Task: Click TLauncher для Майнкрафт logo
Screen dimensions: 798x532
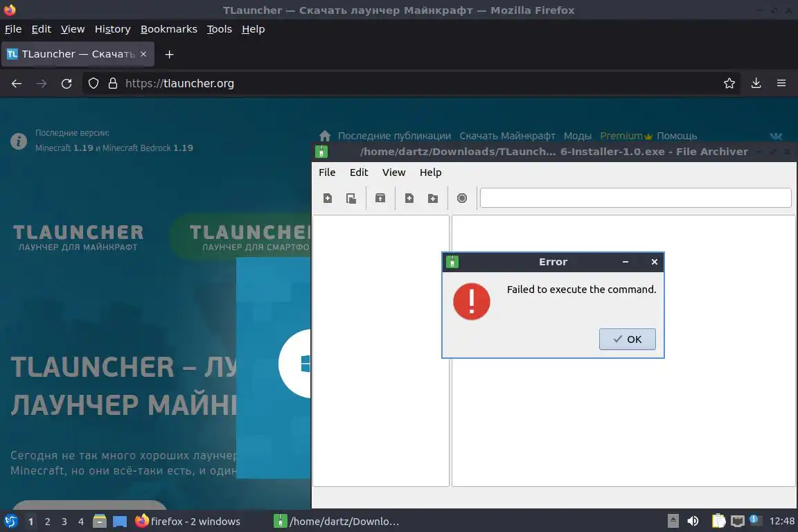Action: pyautogui.click(x=78, y=237)
